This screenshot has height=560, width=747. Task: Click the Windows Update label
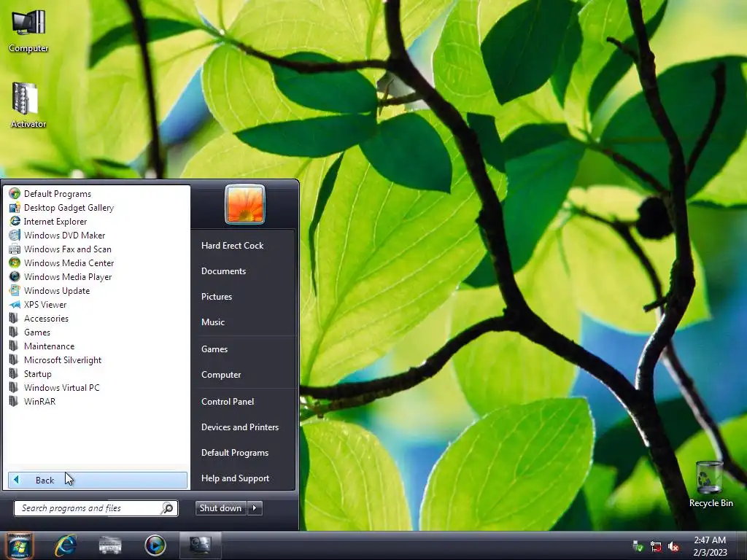57,290
